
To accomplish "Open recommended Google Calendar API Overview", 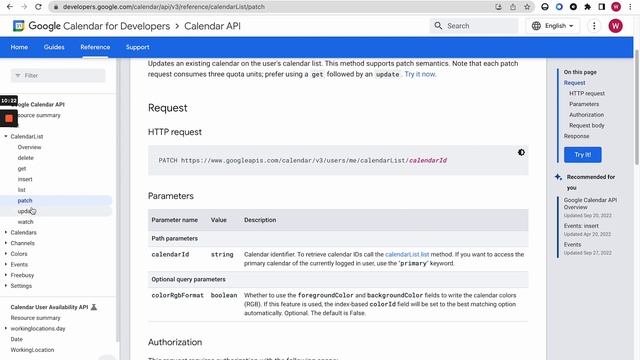I will point(590,203).
